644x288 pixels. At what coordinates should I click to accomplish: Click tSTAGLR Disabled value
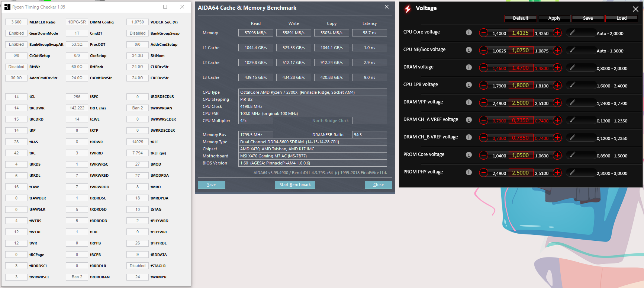pyautogui.click(x=138, y=266)
